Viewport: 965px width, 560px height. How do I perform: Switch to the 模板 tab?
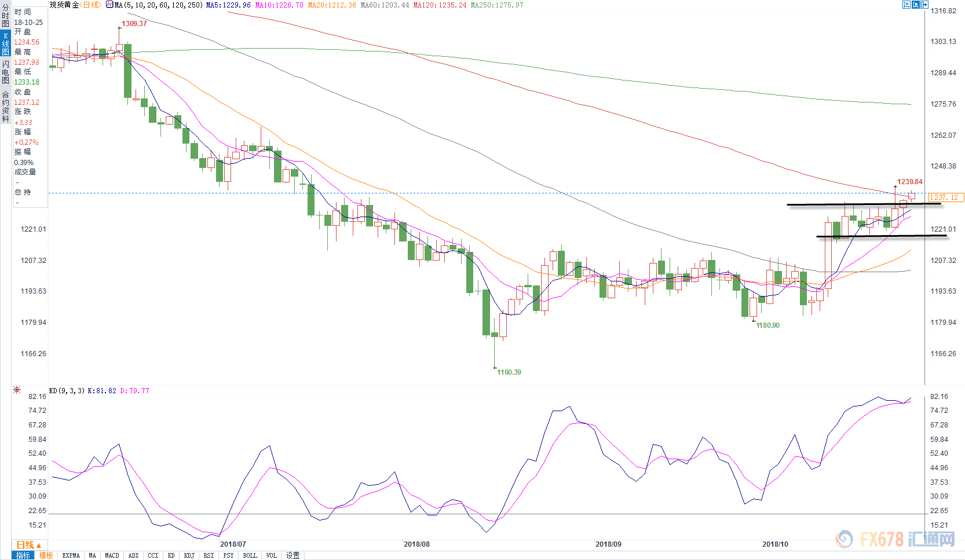(46, 555)
